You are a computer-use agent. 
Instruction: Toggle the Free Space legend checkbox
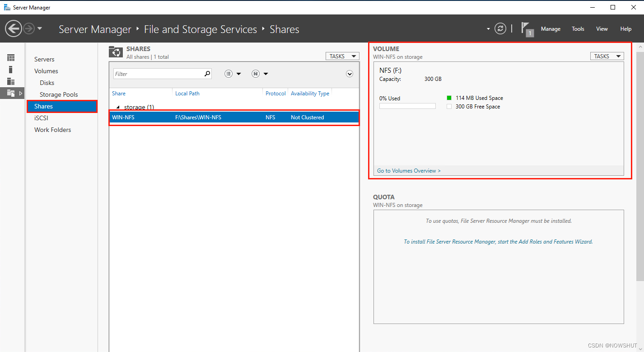[449, 106]
